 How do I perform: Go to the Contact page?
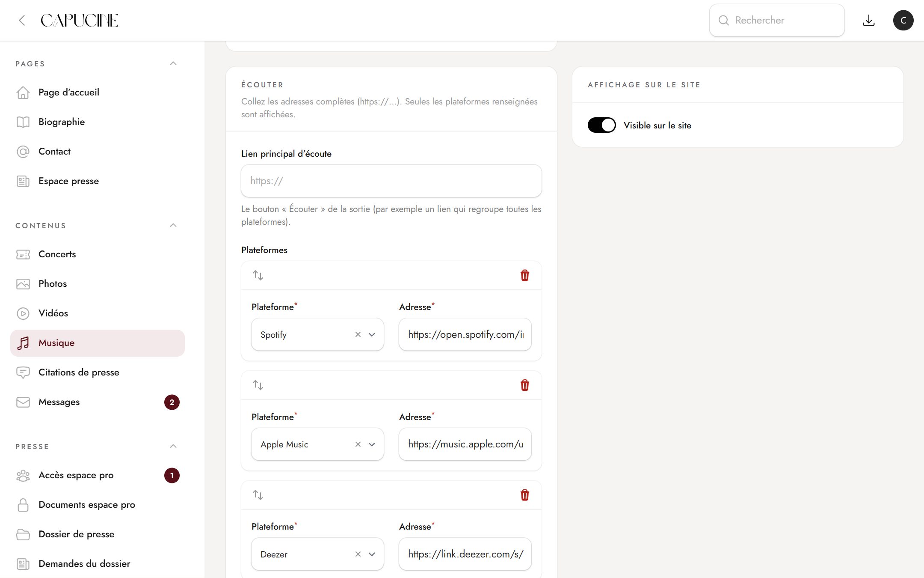98,152
